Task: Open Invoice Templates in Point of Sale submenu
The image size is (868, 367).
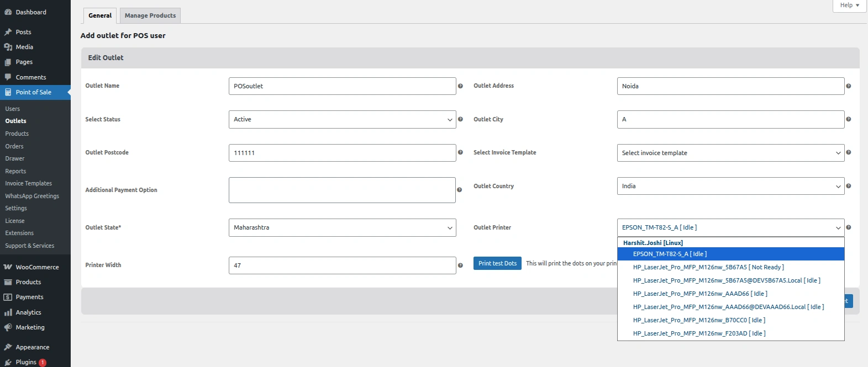Action: (28, 183)
